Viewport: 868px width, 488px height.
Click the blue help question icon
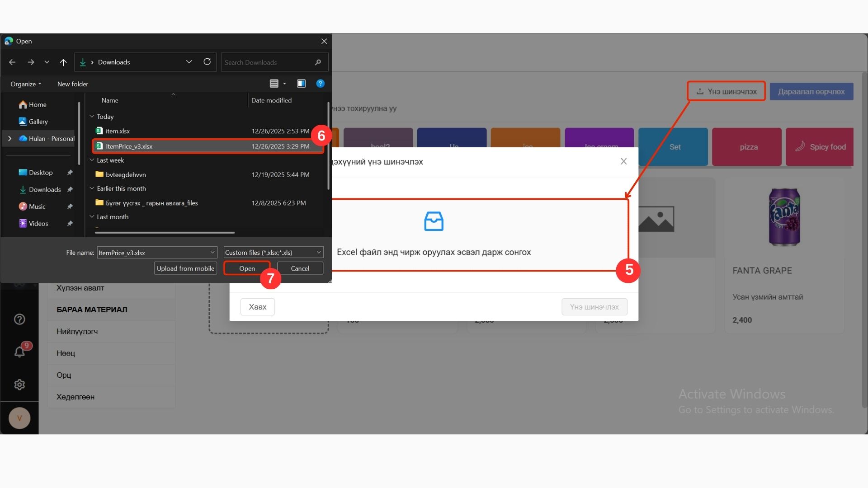click(x=320, y=84)
